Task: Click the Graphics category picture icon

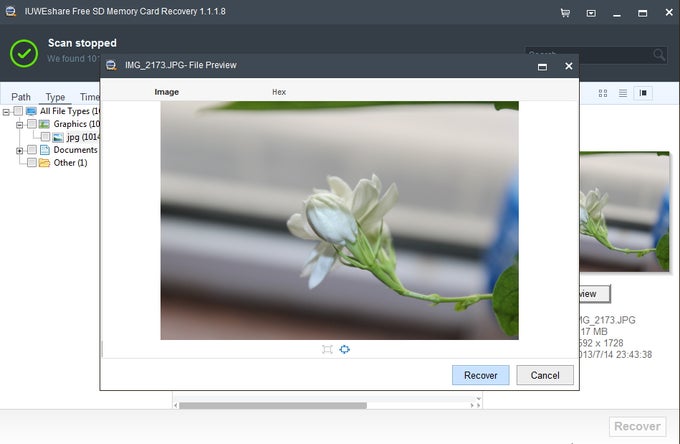Action: click(44, 124)
